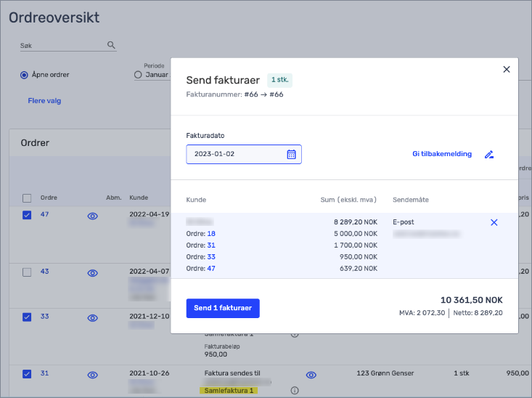
Task: Click the 1 stk. badge
Action: coord(280,80)
